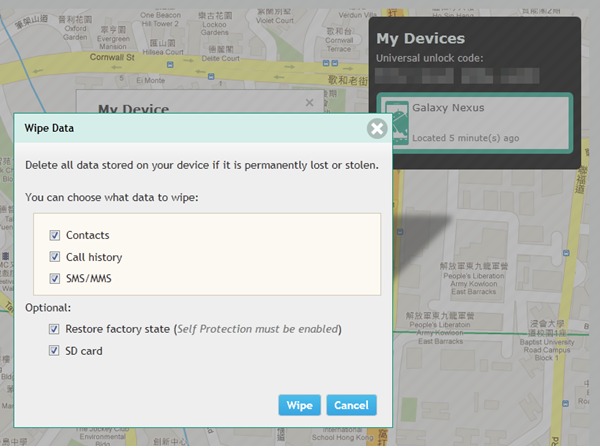
Task: Toggle the SMS/MMS checkbox
Action: tap(55, 278)
